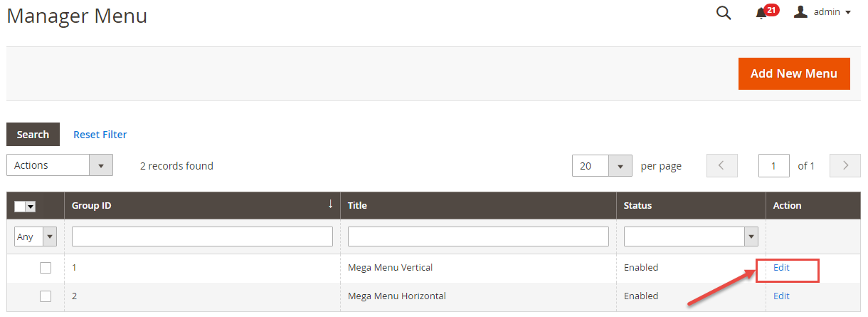Click the search magnifier icon

click(724, 13)
